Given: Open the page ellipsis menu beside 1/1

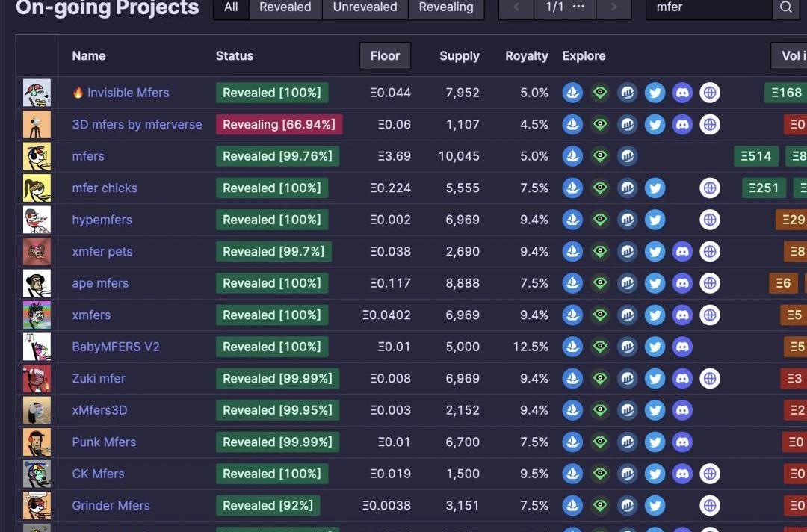Looking at the screenshot, I should click(578, 7).
